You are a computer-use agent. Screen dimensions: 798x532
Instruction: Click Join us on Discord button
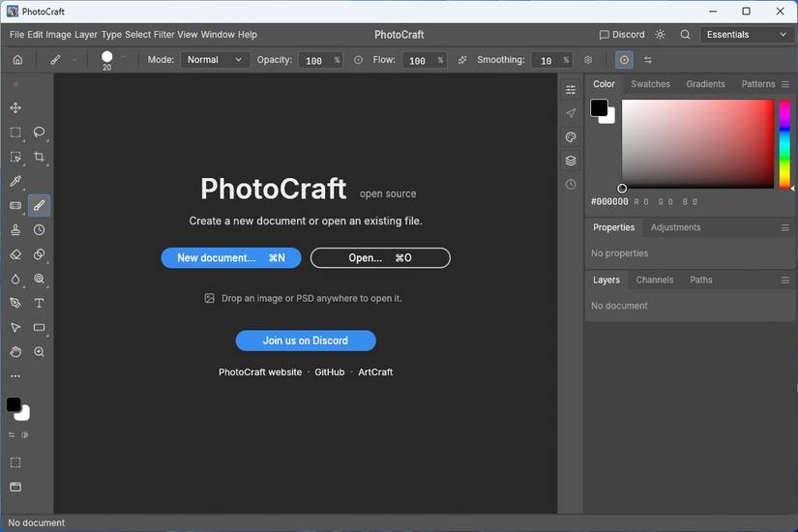click(x=306, y=340)
